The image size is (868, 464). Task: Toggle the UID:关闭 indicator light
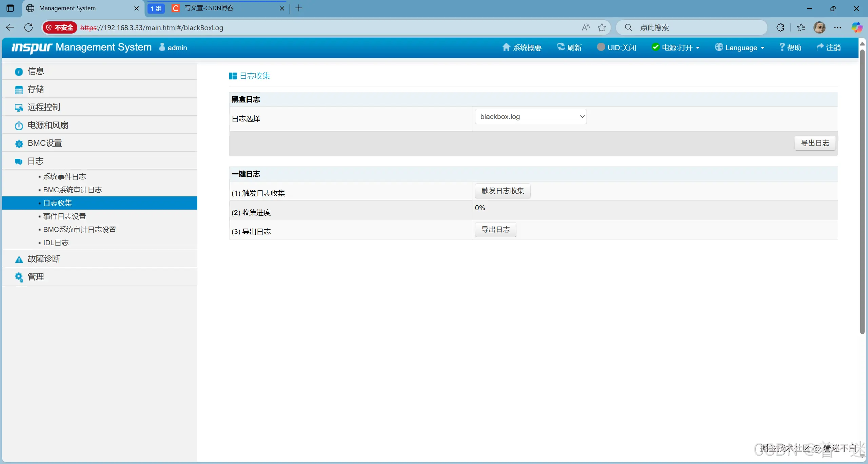pyautogui.click(x=601, y=47)
